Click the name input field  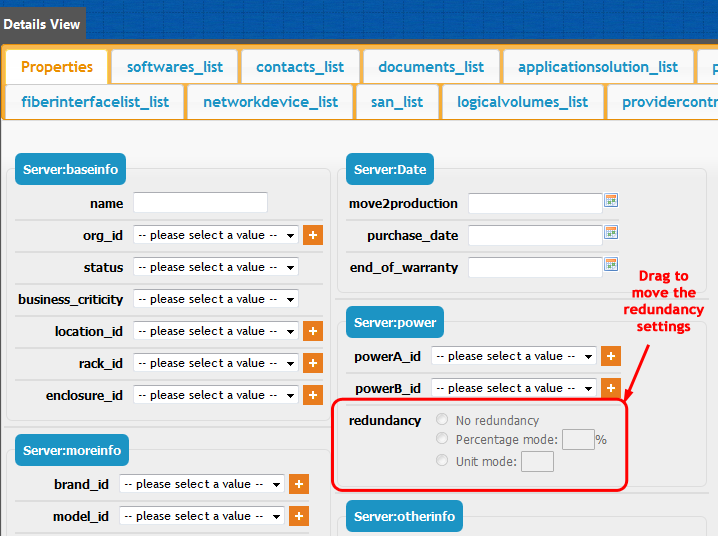(x=201, y=202)
